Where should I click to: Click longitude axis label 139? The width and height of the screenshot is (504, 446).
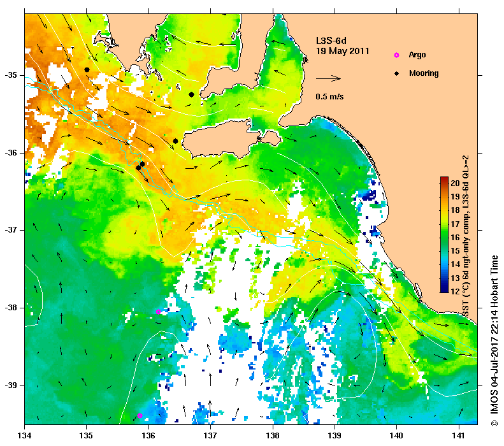coord(335,436)
